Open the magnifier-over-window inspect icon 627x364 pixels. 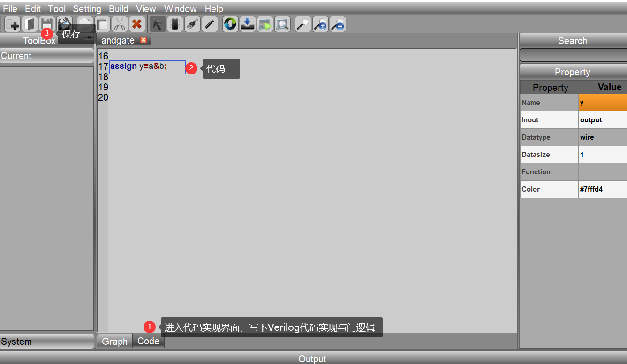pyautogui.click(x=282, y=24)
